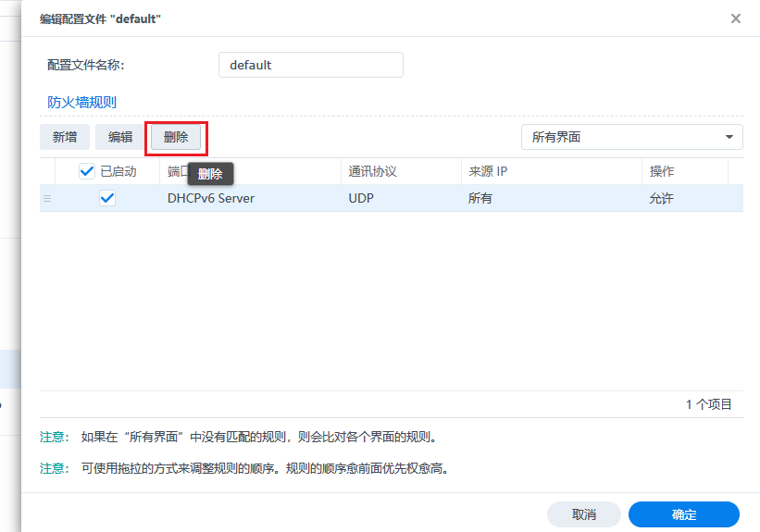Focus the 配置文件名称 text field
The image size is (760, 532).
point(310,65)
